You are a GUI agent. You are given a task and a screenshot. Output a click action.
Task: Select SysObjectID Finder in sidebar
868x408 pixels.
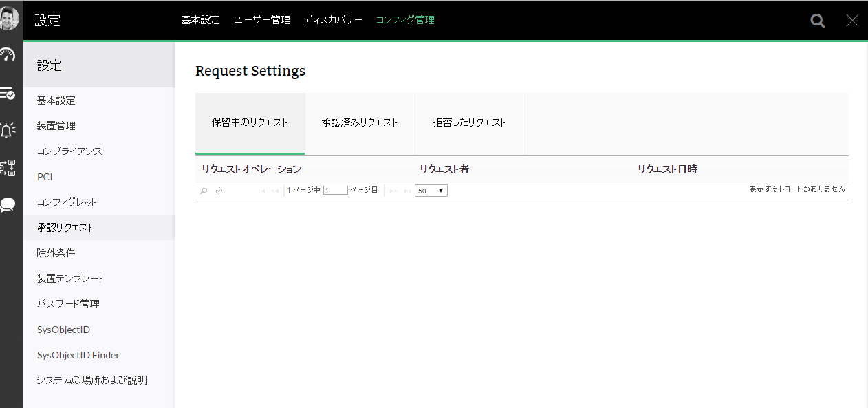[99, 355]
